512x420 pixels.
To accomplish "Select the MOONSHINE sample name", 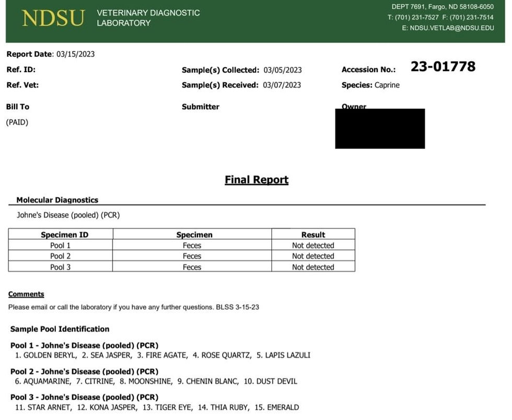I will [x=150, y=381].
